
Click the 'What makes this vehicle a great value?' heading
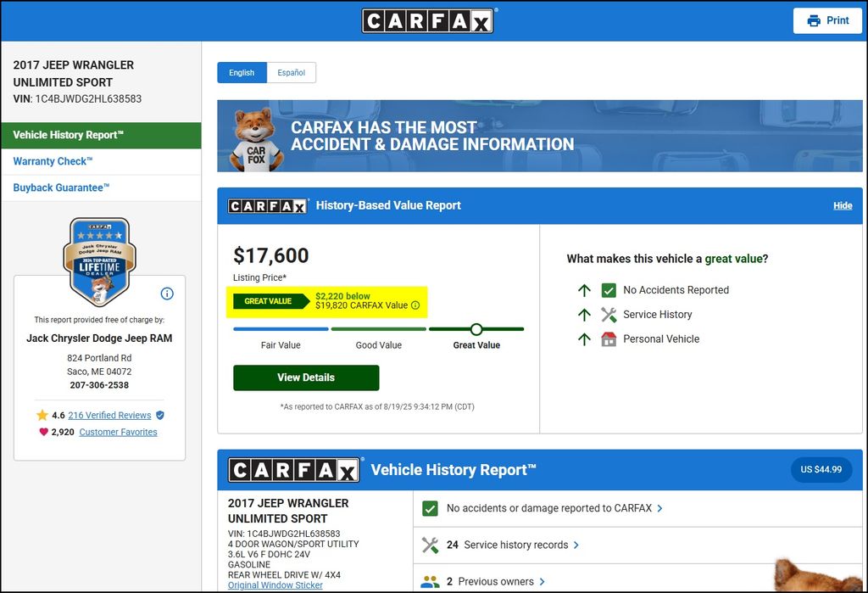668,259
